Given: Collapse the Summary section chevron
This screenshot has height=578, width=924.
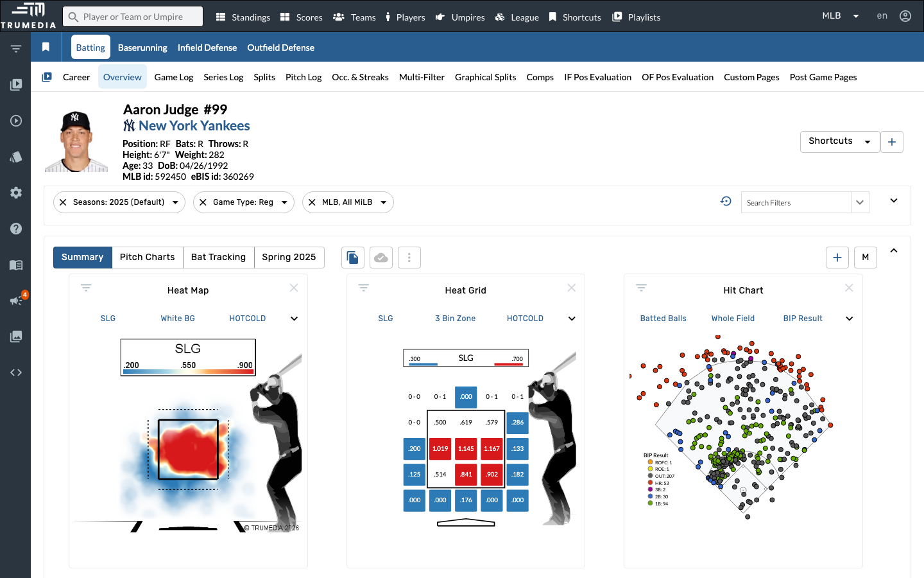Looking at the screenshot, I should (894, 250).
